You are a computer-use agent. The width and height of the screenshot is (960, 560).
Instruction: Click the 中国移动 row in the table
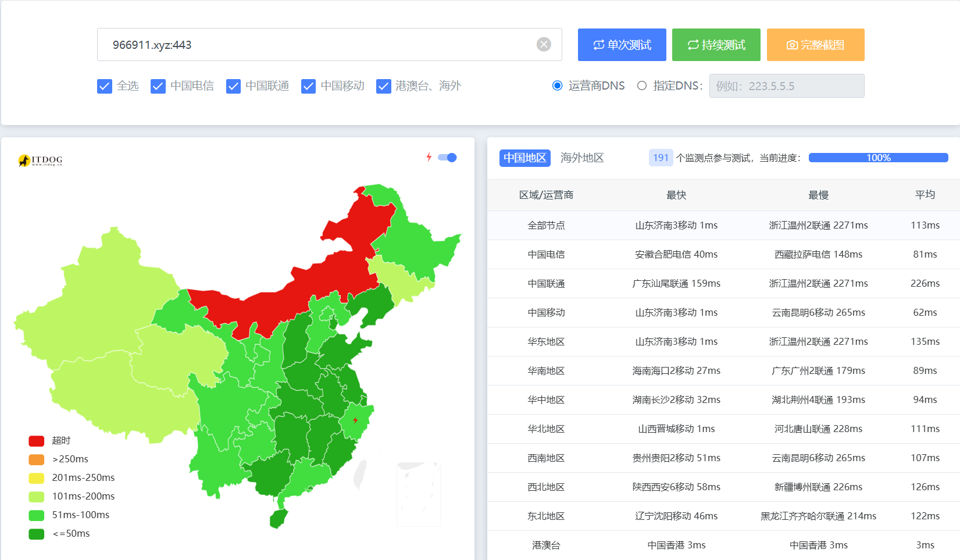tap(723, 312)
